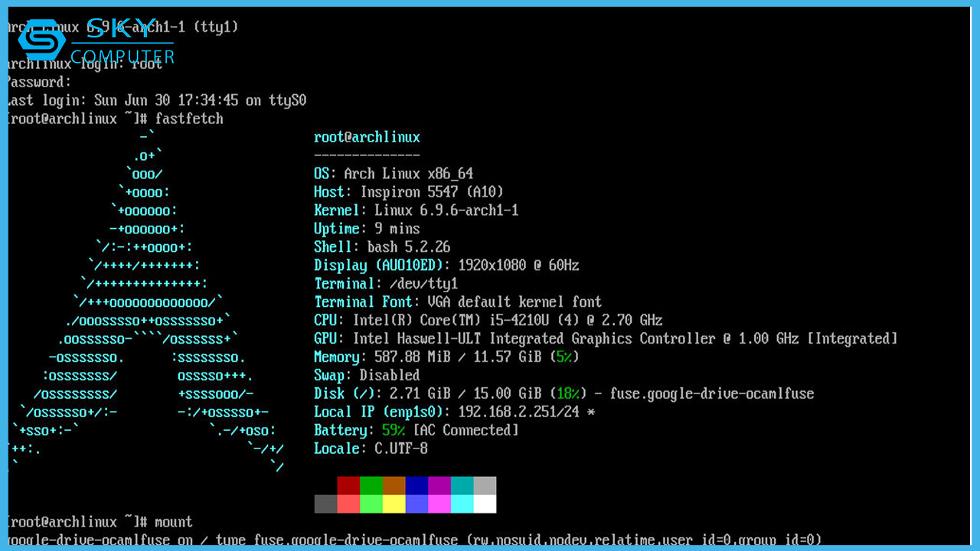Click the salmon light-red palette block

pyautogui.click(x=348, y=504)
